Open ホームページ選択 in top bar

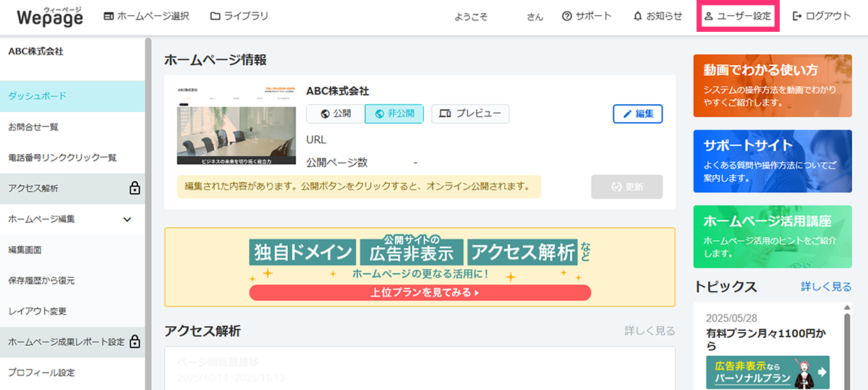[146, 16]
